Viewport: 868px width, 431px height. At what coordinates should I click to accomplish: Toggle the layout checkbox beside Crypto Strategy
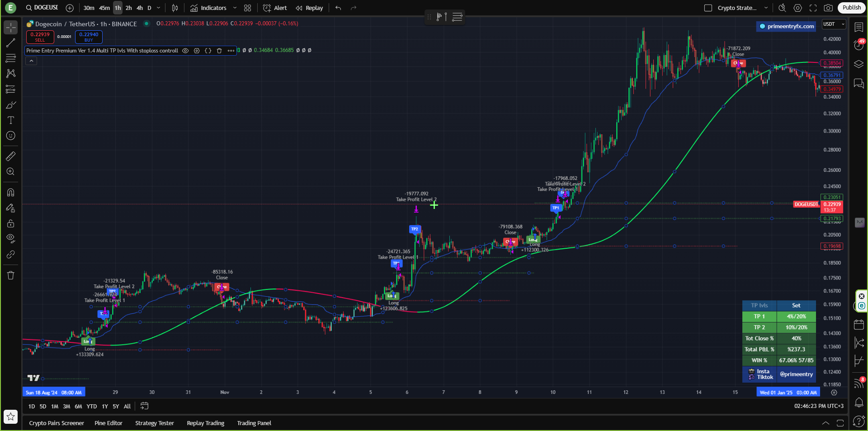tap(708, 8)
